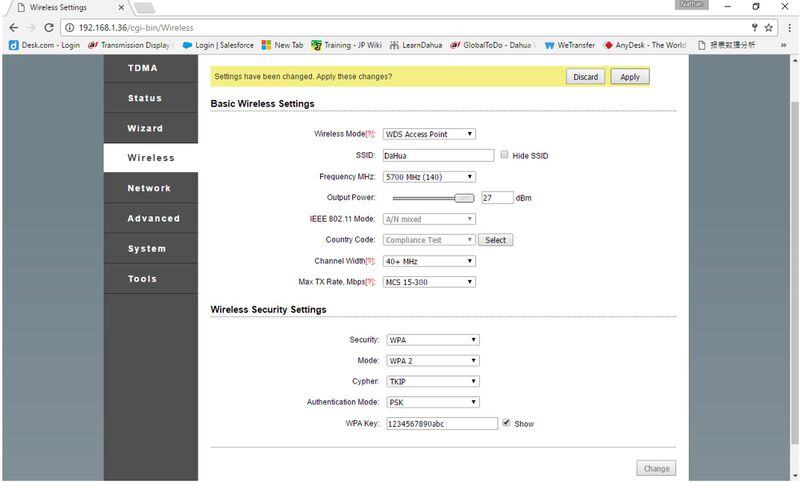Open the Tools menu section
800x482 pixels.
point(151,279)
